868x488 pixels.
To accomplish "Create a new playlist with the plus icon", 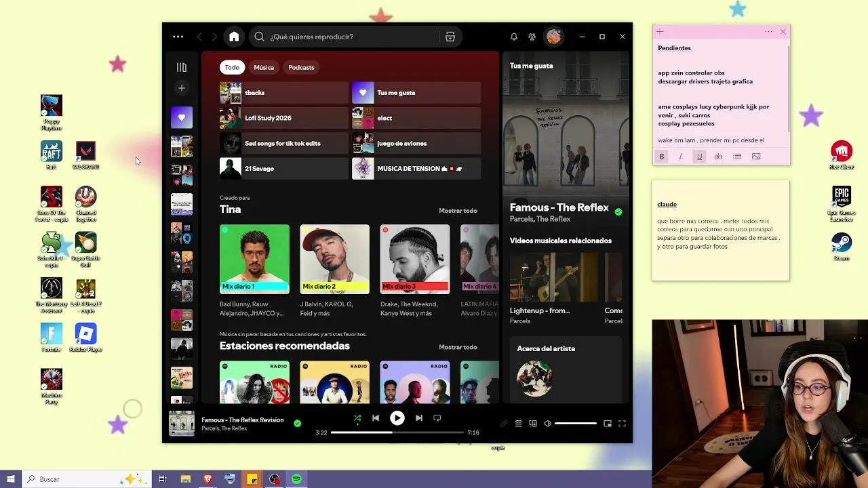I will (182, 88).
